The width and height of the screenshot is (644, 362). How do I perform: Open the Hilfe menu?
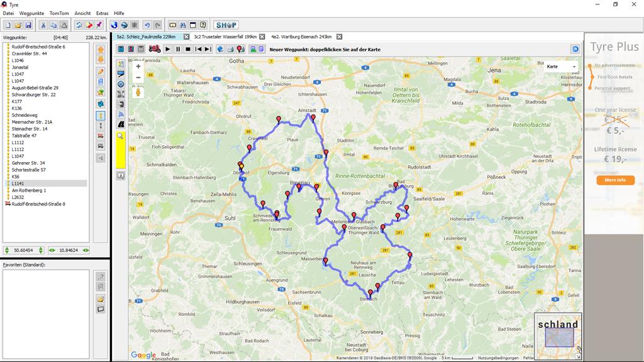(119, 13)
